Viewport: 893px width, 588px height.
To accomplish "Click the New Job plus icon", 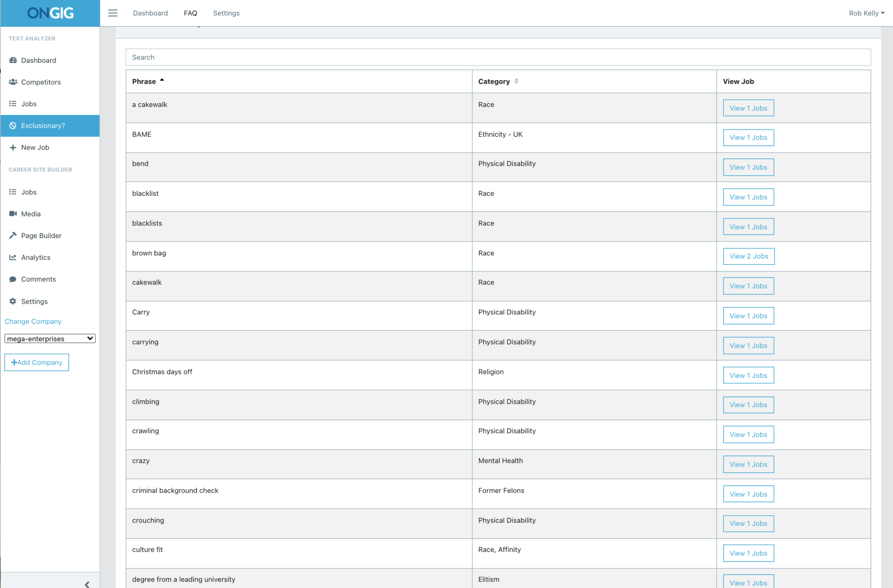I will (x=13, y=147).
